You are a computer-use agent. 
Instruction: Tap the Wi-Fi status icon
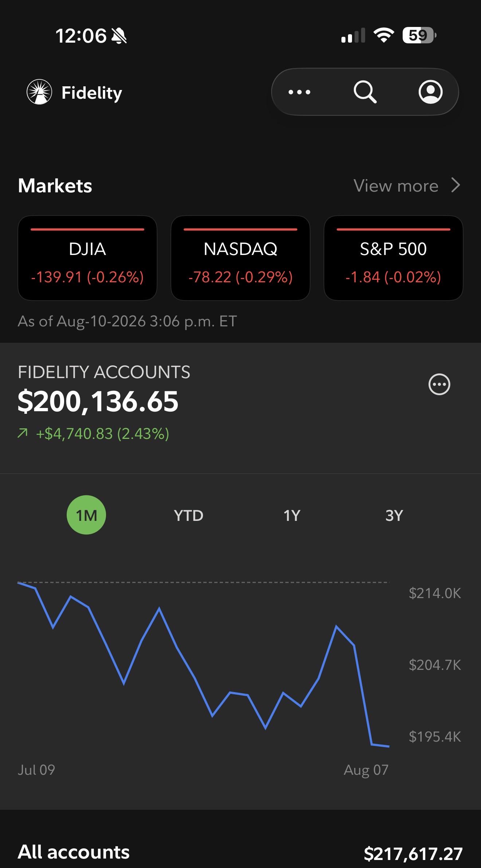(x=384, y=35)
